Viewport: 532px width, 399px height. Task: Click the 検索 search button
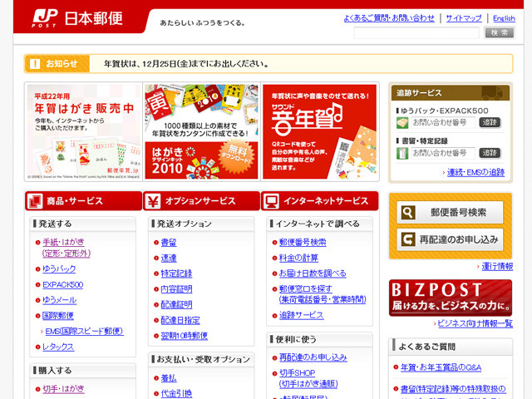pos(500,33)
